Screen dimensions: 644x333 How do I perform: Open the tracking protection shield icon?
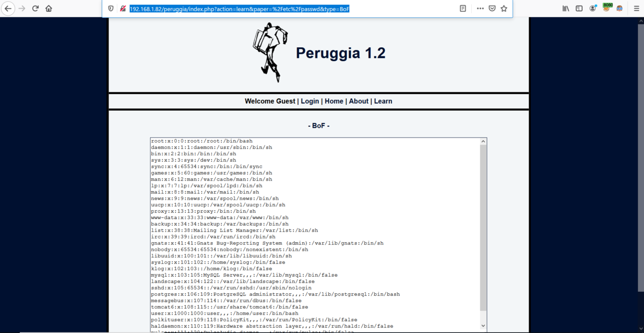click(x=111, y=9)
